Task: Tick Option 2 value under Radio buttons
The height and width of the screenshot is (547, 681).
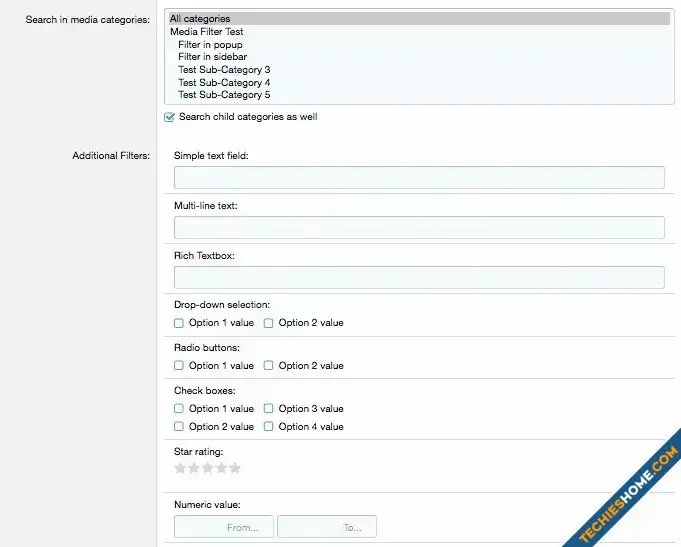Action: 268,365
